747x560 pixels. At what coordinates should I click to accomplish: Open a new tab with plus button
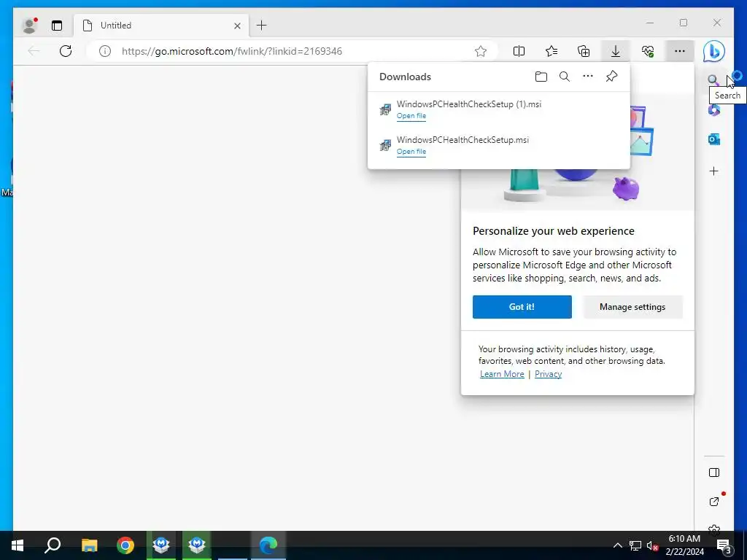[x=262, y=26]
